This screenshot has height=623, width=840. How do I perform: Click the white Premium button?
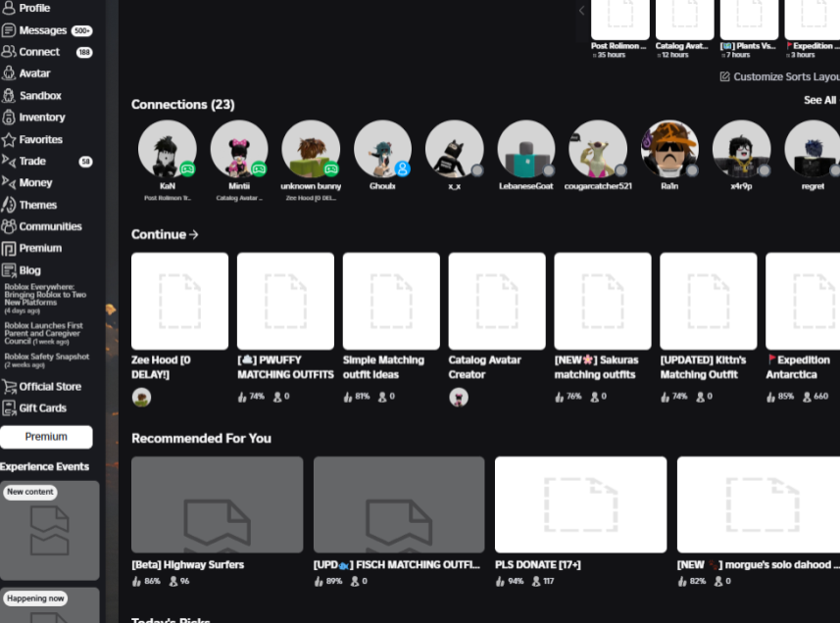46,437
